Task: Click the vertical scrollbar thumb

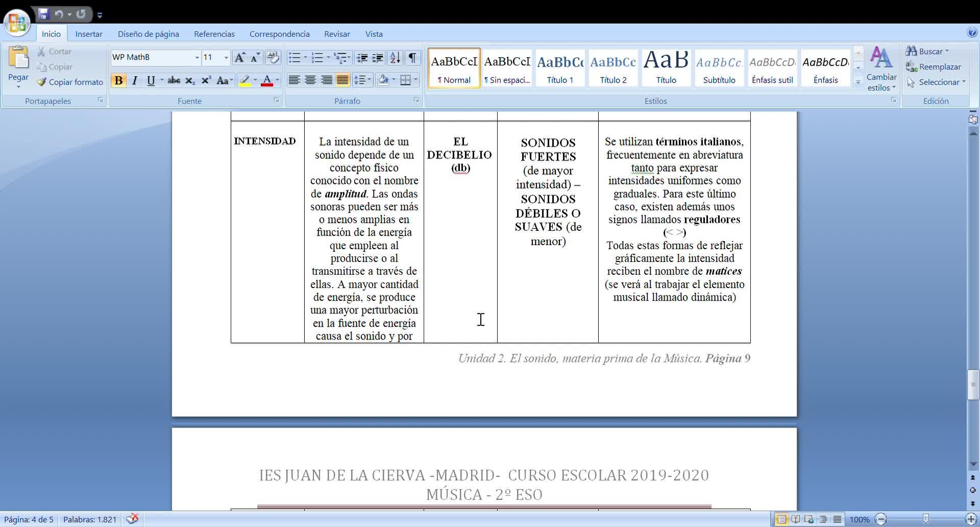Action: coord(973,384)
